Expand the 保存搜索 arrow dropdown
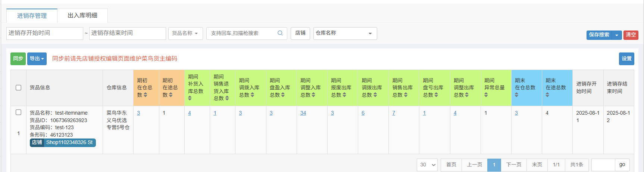 tap(617, 35)
